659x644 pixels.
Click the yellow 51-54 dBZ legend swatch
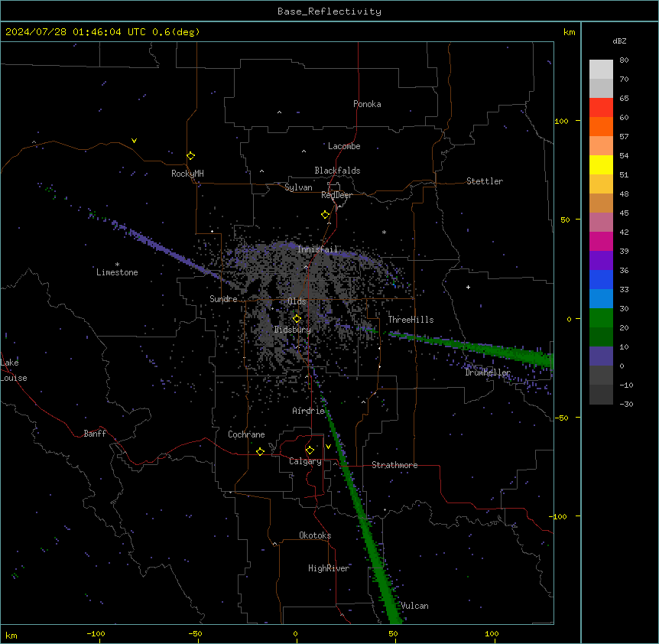601,164
